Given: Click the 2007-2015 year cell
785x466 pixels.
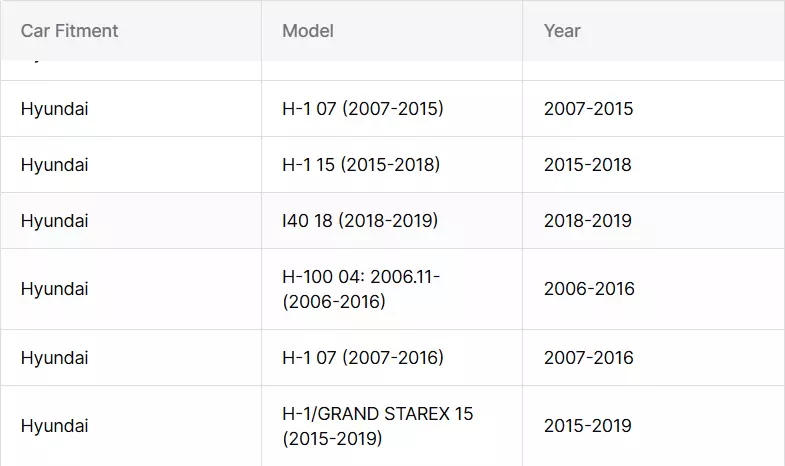Looking at the screenshot, I should click(x=654, y=109).
